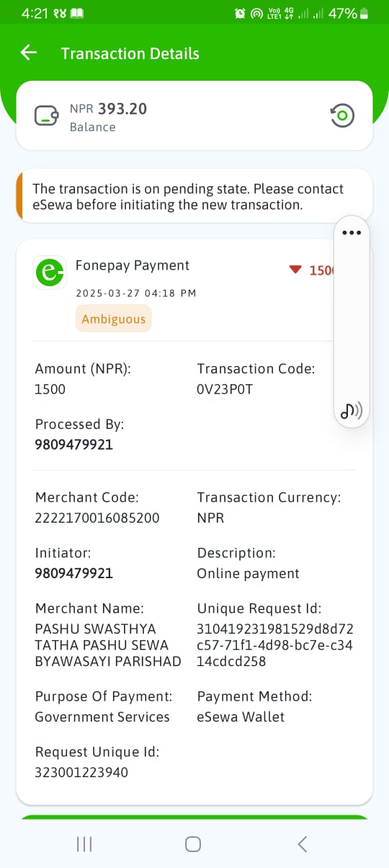Open Android recent apps button

point(84,844)
